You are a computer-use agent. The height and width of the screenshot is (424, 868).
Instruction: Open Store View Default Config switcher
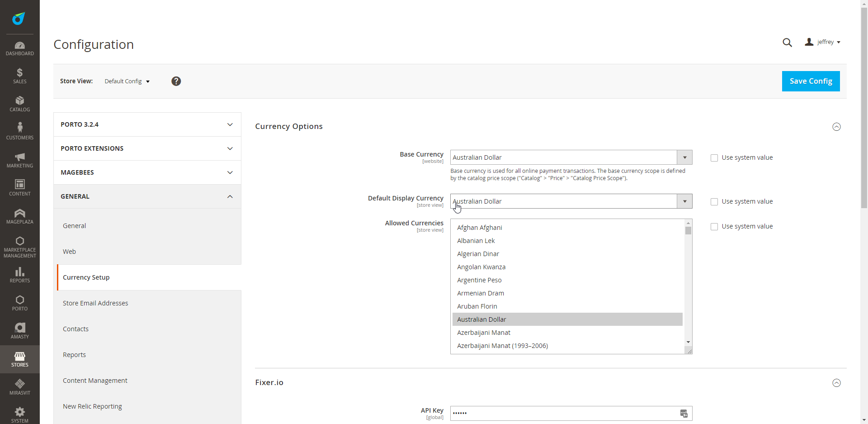pyautogui.click(x=127, y=81)
